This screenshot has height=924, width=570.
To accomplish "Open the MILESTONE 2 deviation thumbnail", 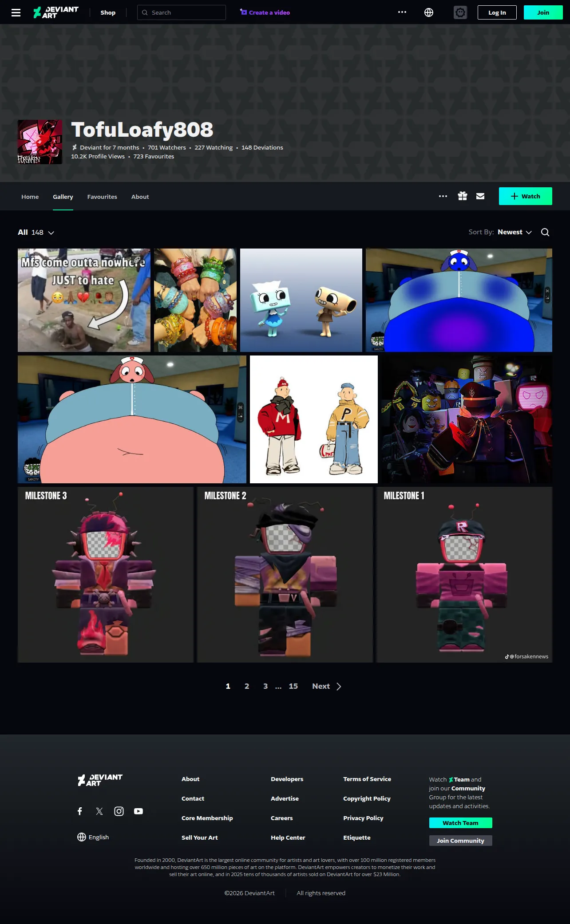I will point(285,575).
